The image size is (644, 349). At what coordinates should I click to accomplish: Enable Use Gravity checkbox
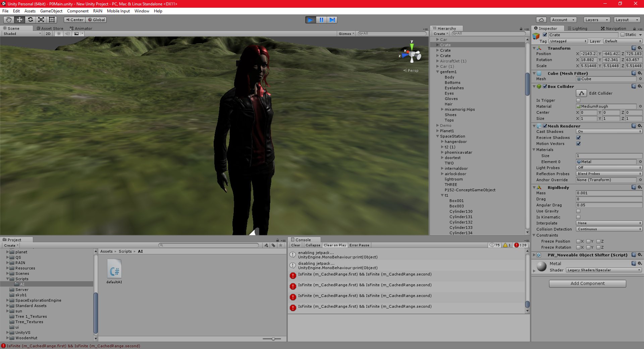coord(578,211)
